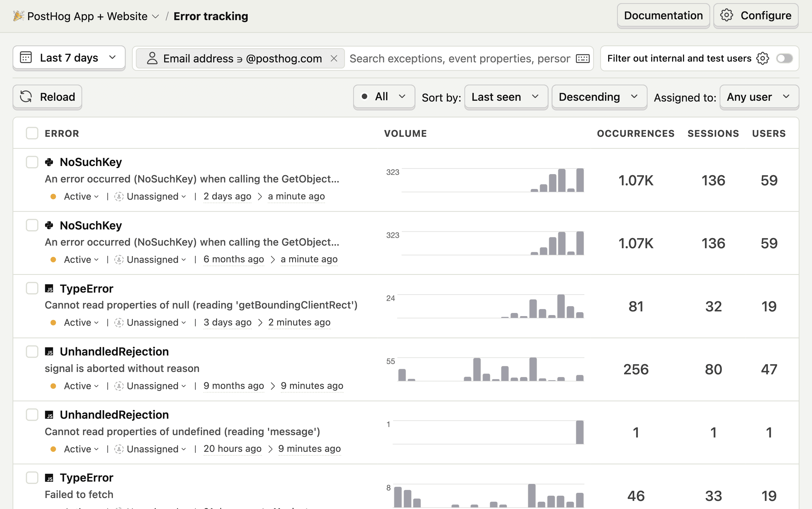This screenshot has height=509, width=812.
Task: Open Active dropdown on reading 'message' row
Action: click(81, 449)
